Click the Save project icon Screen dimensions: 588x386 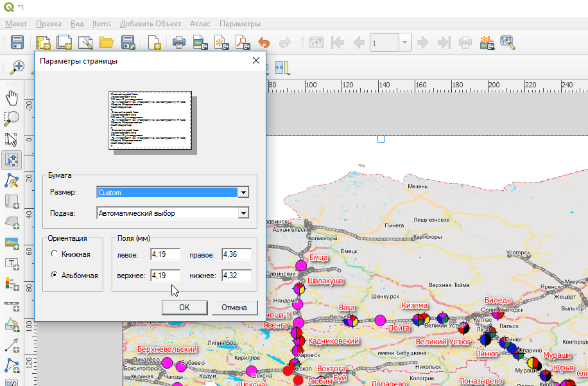coord(17,42)
